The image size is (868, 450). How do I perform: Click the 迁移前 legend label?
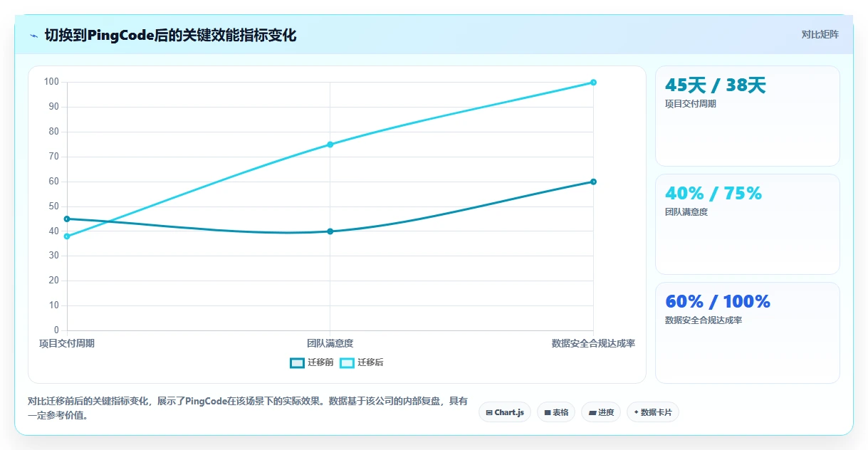320,362
